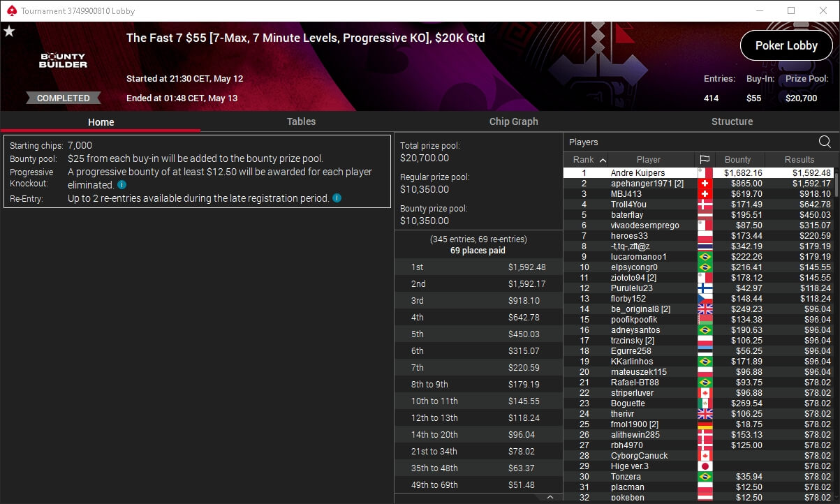Switch to the Structure tab

732,121
